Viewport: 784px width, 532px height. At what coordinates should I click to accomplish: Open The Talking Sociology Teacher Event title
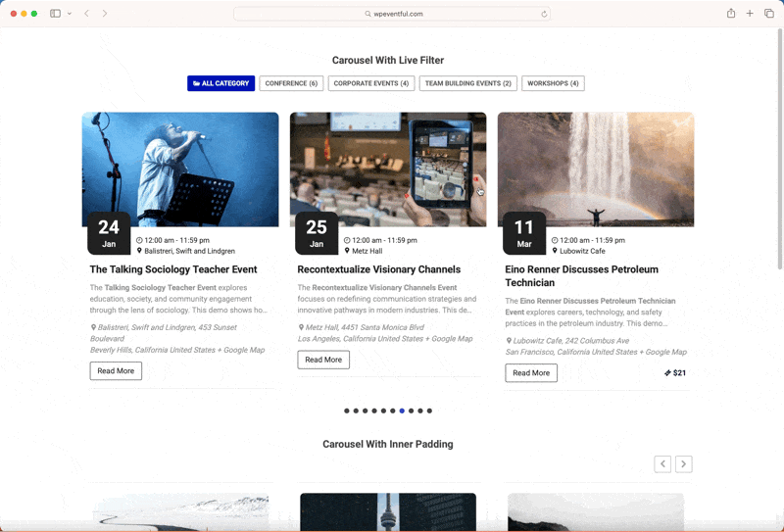pyautogui.click(x=173, y=269)
